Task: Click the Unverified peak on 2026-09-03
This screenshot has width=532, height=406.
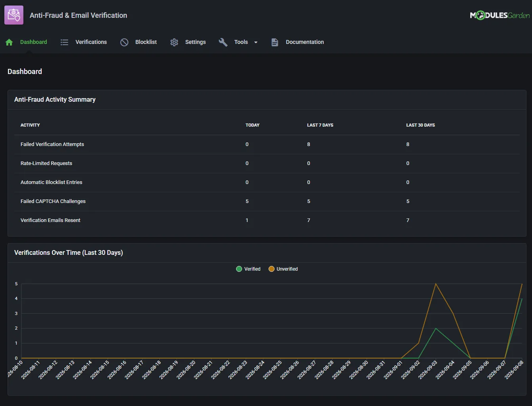Action: pos(436,284)
